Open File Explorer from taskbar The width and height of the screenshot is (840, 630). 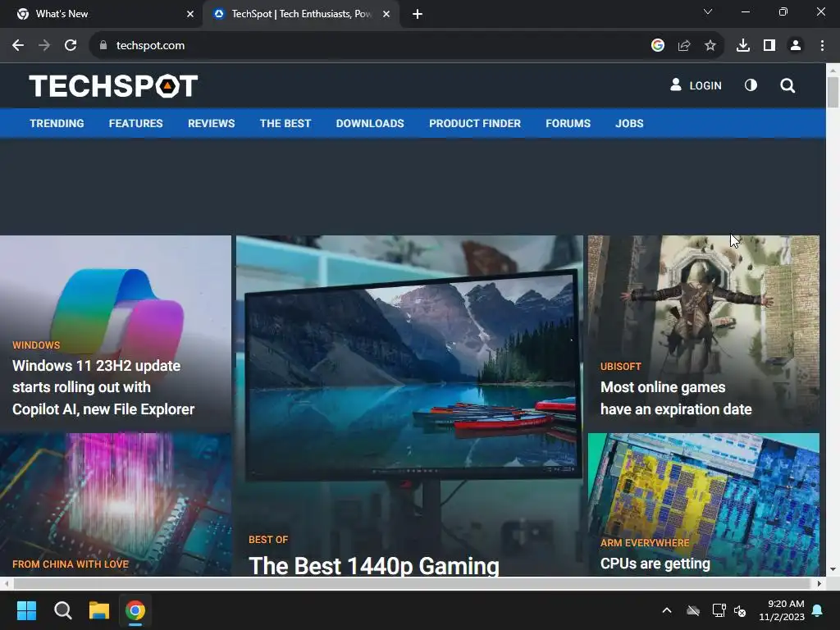tap(99, 610)
